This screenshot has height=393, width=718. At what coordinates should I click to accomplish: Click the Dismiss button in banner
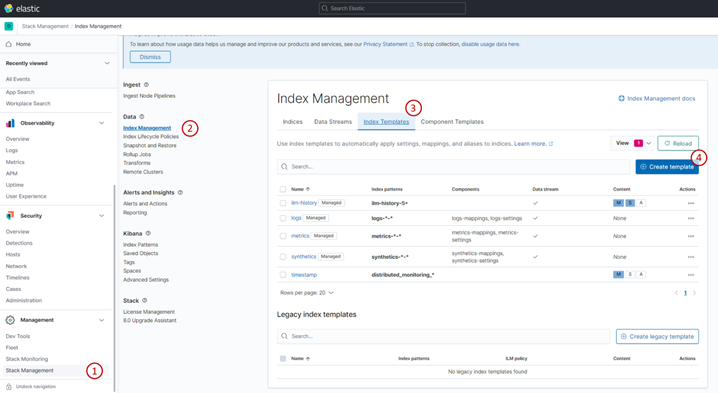click(150, 57)
